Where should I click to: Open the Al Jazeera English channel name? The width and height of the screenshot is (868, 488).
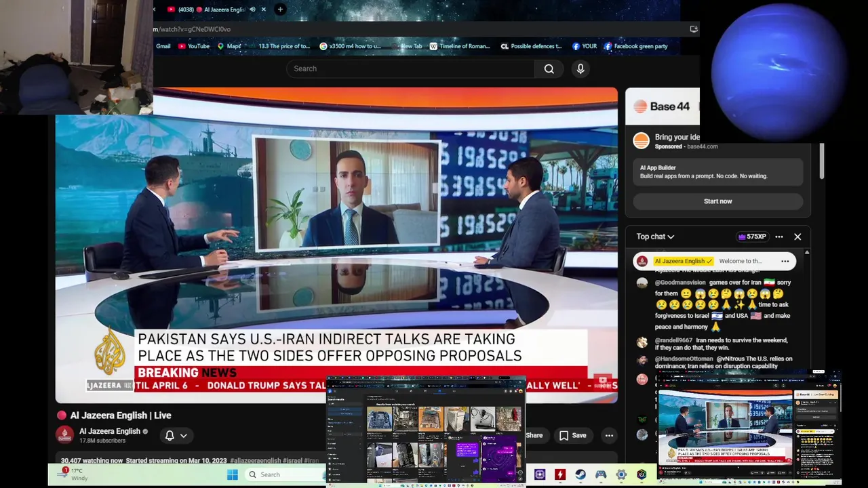tap(110, 431)
